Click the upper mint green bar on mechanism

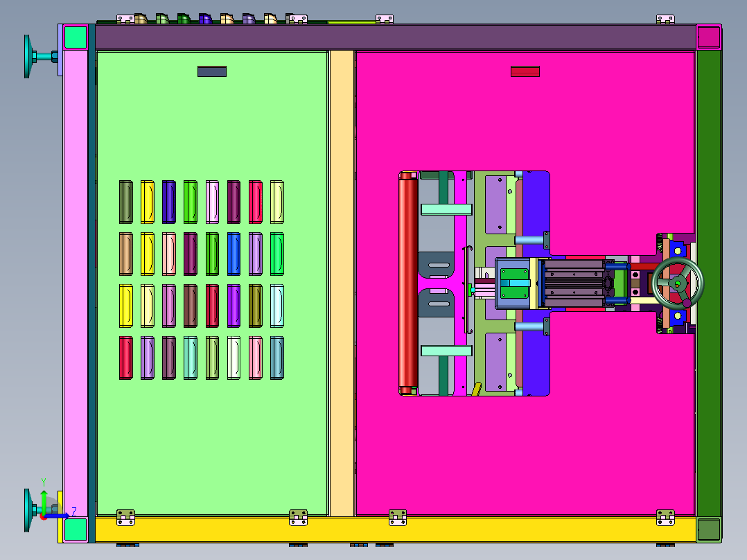(x=446, y=209)
